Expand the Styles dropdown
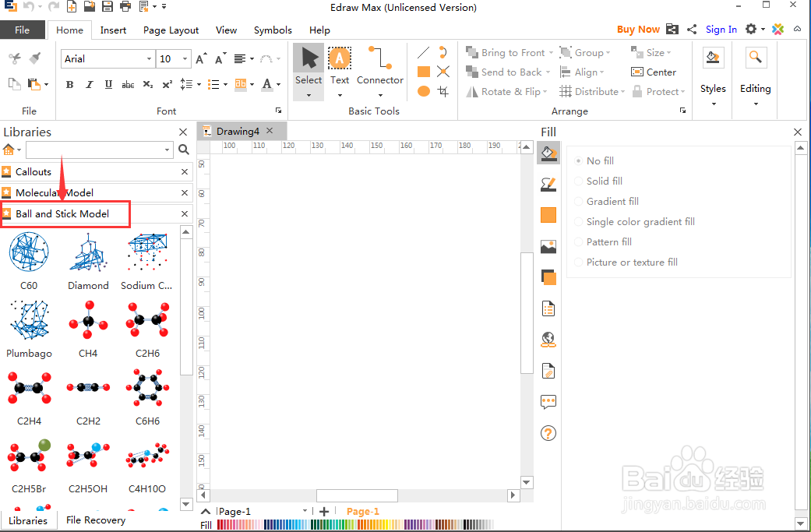This screenshot has height=532, width=811. click(714, 104)
